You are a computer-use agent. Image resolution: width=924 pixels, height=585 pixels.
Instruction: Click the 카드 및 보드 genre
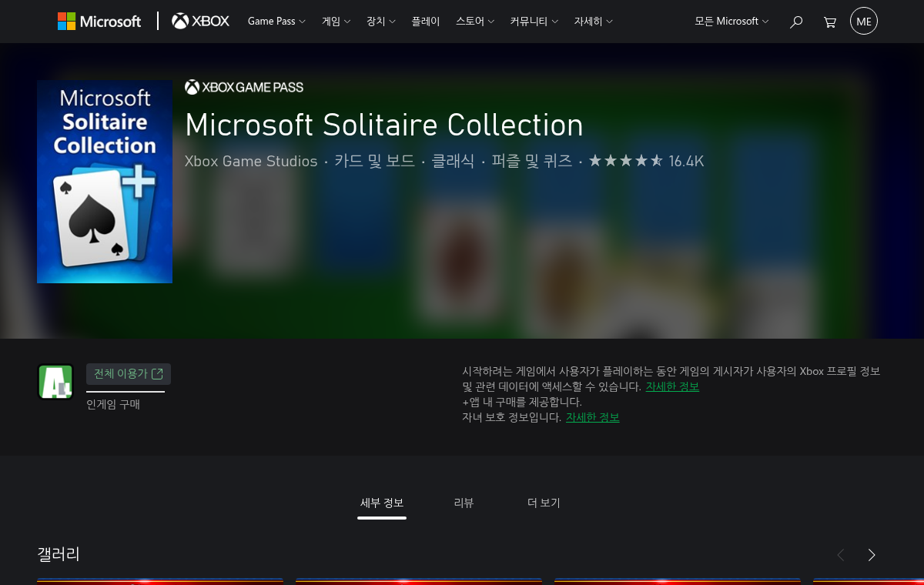(x=375, y=161)
